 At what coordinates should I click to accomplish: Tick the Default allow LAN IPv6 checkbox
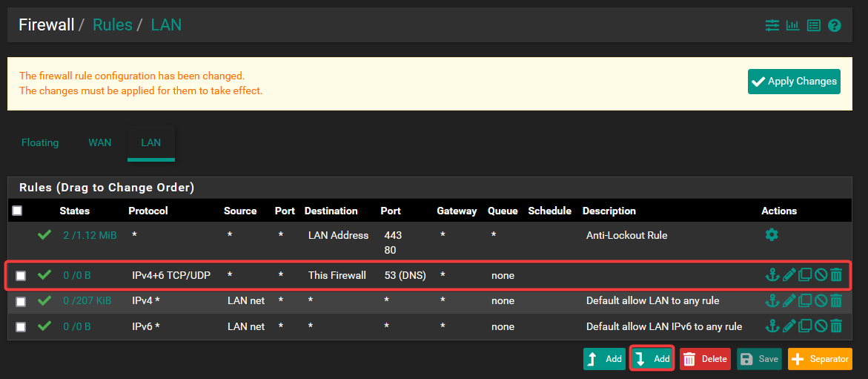[21, 327]
